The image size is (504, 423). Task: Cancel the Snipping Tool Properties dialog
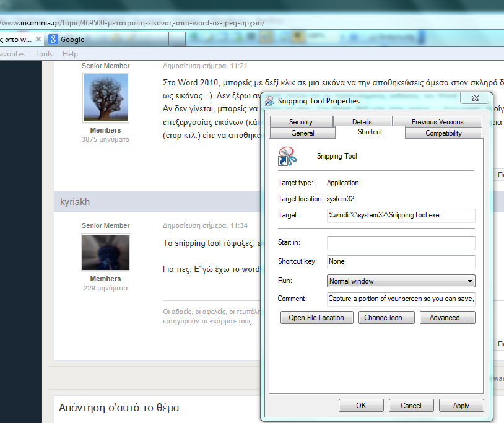(411, 405)
